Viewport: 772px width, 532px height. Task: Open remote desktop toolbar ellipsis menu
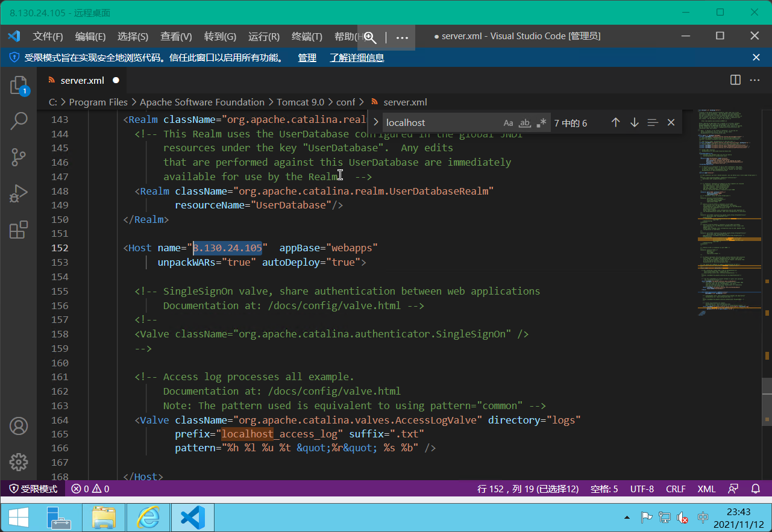click(x=402, y=37)
